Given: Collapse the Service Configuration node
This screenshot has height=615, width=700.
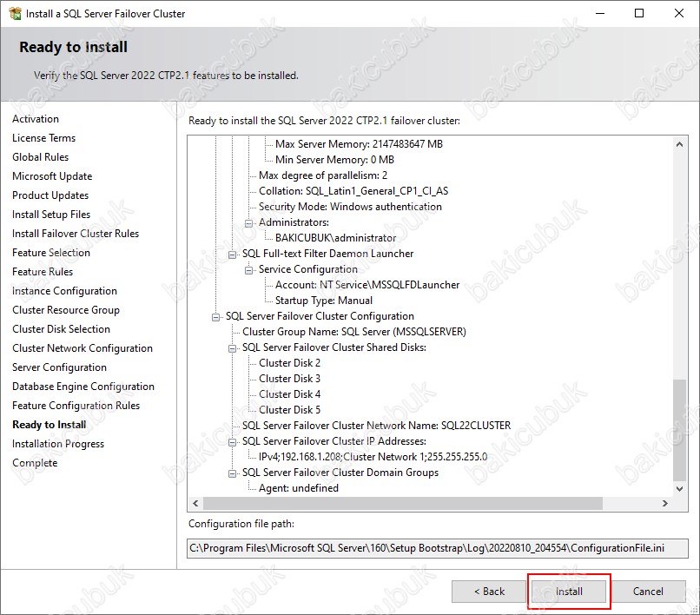Looking at the screenshot, I should click(248, 270).
